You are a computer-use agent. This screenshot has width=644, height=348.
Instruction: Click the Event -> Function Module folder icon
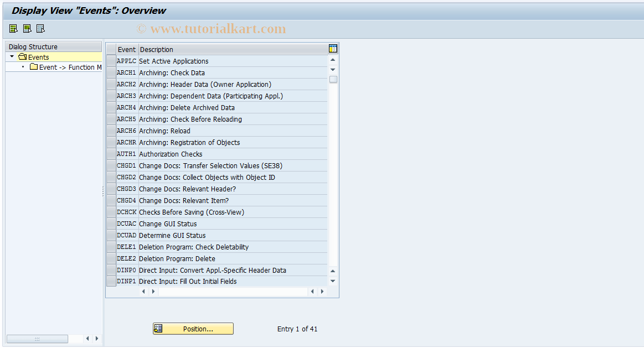tap(34, 67)
